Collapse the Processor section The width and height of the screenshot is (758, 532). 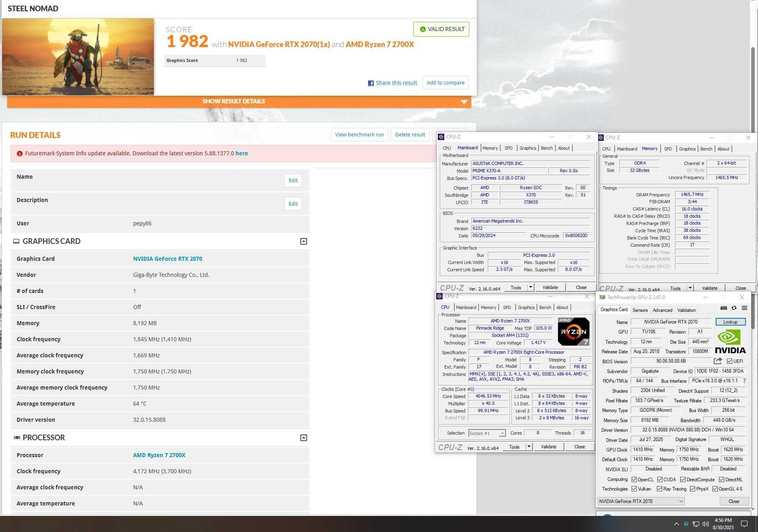[x=304, y=438]
